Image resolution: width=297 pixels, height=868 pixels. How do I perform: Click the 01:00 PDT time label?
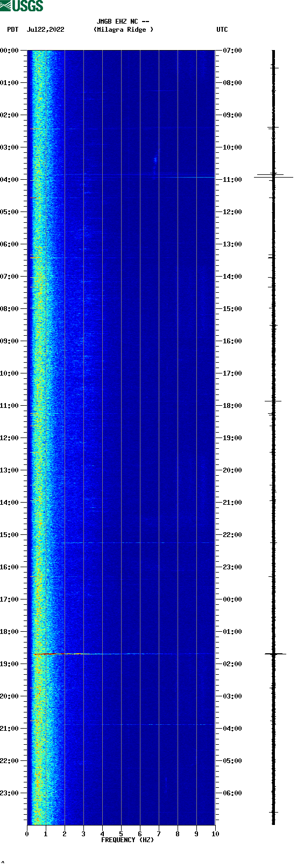10,83
